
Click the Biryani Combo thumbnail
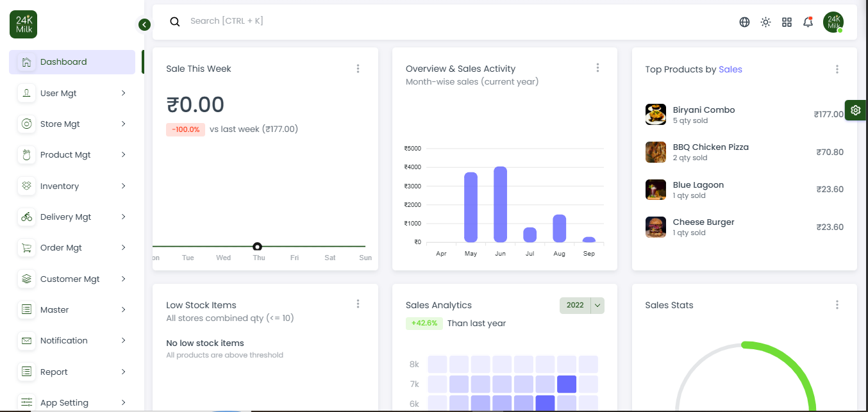pyautogui.click(x=656, y=115)
